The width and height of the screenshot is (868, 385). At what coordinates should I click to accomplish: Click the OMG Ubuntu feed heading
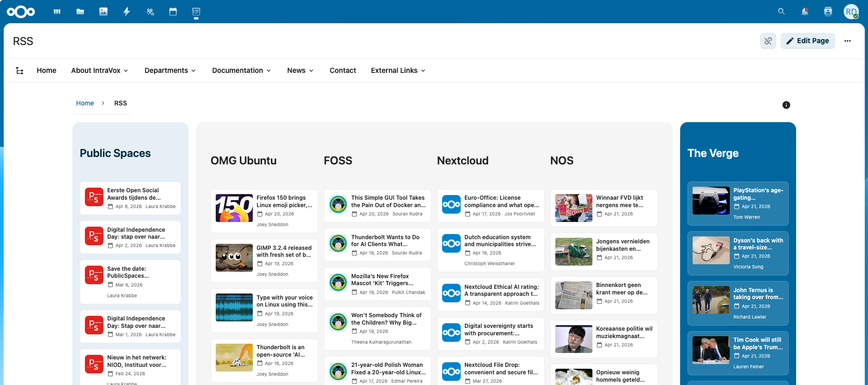point(244,161)
